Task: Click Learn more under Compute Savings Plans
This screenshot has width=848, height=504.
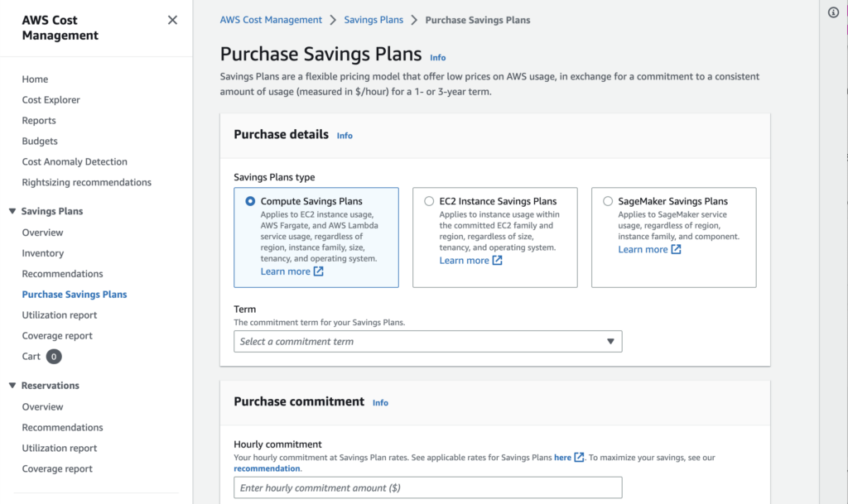Action: click(286, 271)
